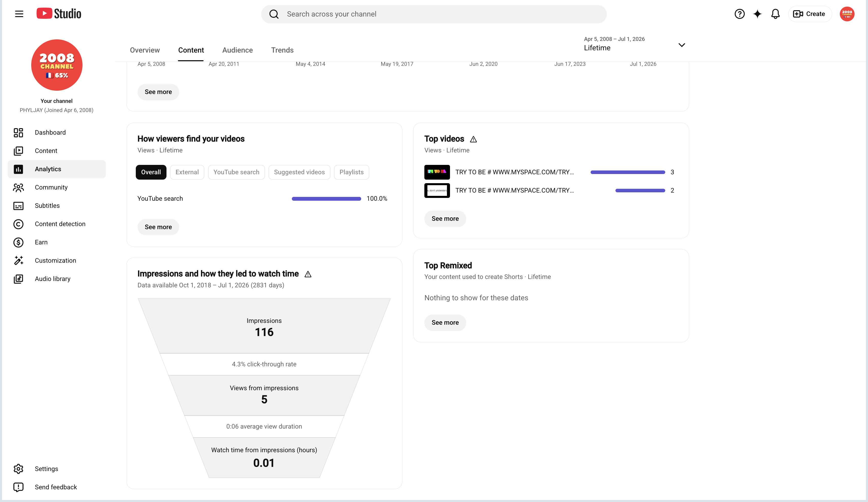Click the Impressions 116 funnel segment
The width and height of the screenshot is (868, 502).
(x=264, y=326)
